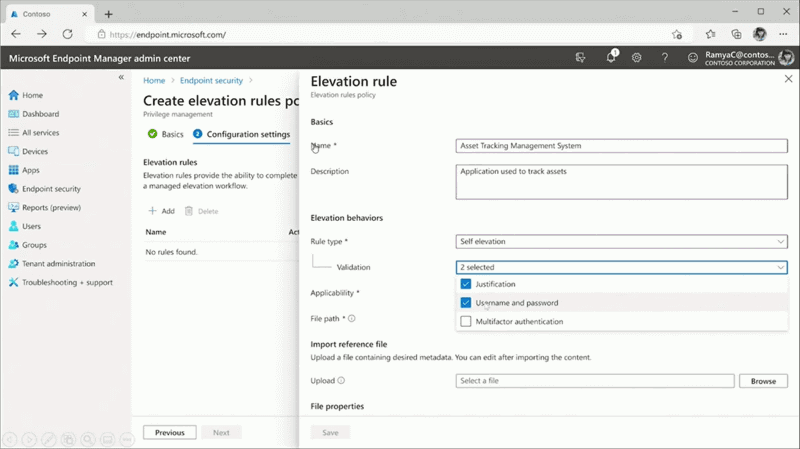The height and width of the screenshot is (449, 800).
Task: Click Next button
Action: (x=221, y=433)
